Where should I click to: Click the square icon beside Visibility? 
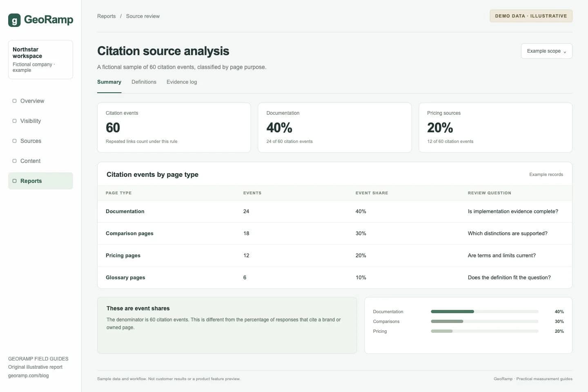pos(15,121)
